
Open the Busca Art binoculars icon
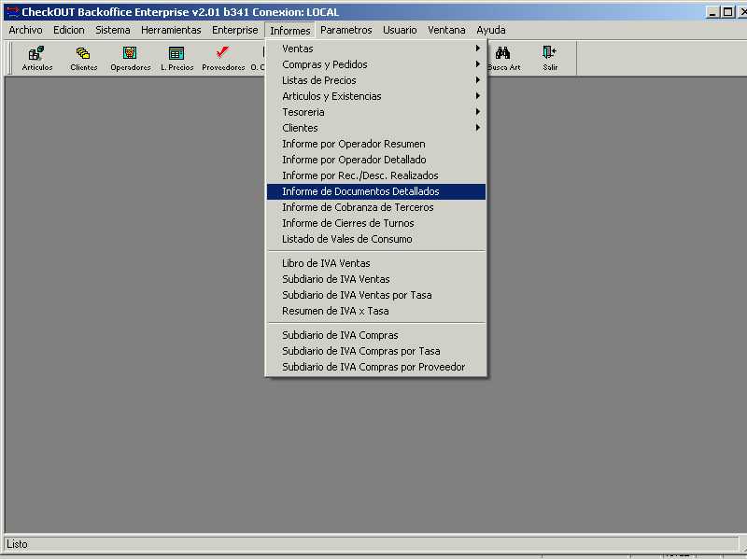(x=503, y=58)
